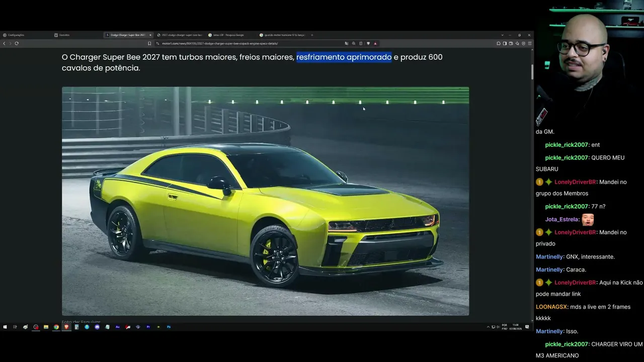Screen dimensions: 644x362
Task: Open Adobe Premiere Pro from the taskbar
Action: coord(148,327)
